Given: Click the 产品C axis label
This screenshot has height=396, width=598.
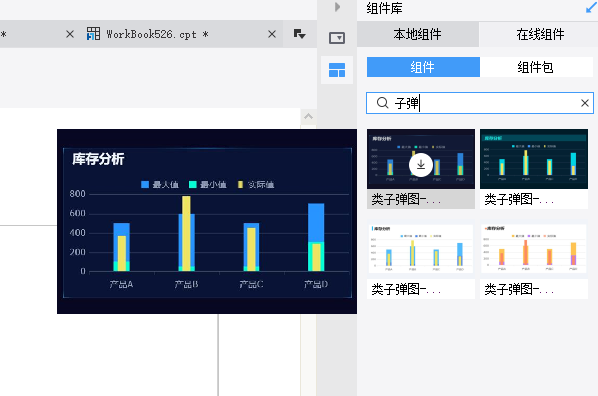Looking at the screenshot, I should [251, 284].
